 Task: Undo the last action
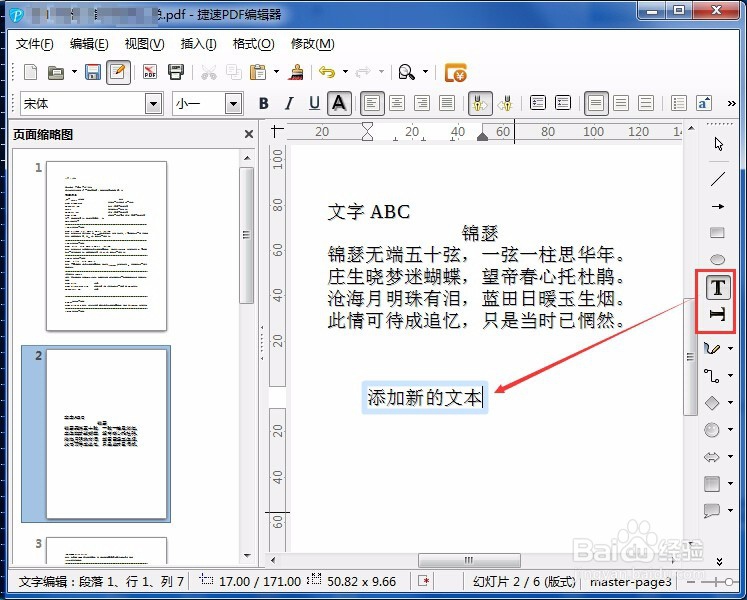[327, 72]
